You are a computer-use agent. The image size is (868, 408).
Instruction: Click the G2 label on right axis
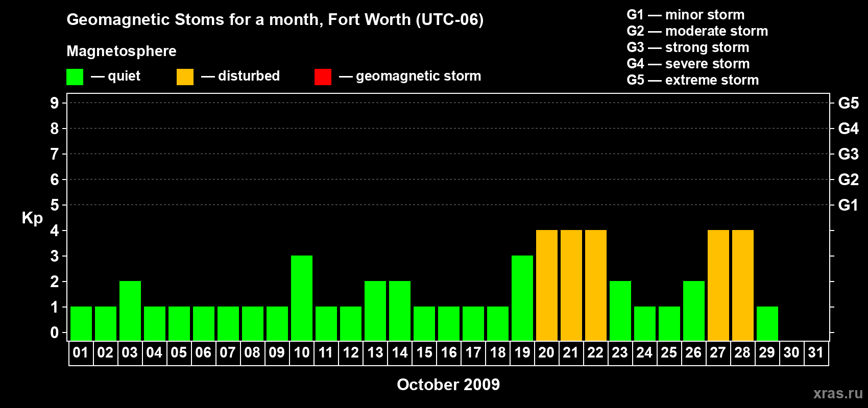coord(849,180)
